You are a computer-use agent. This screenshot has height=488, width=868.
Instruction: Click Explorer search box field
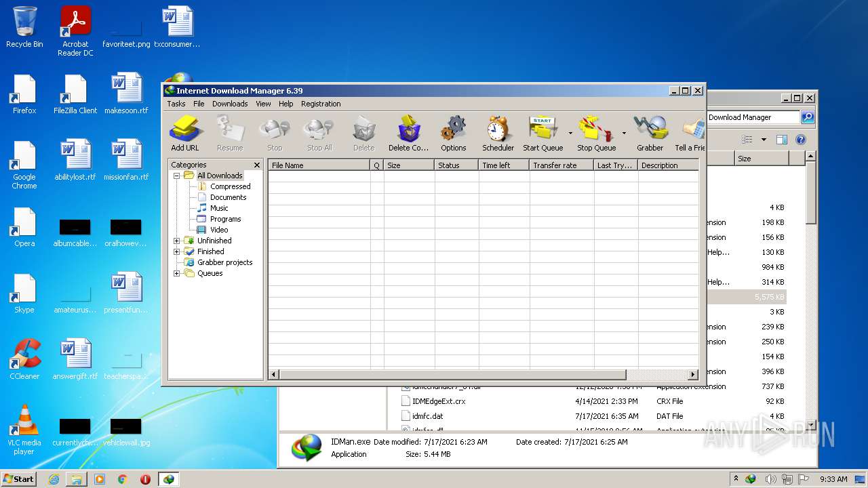(753, 117)
